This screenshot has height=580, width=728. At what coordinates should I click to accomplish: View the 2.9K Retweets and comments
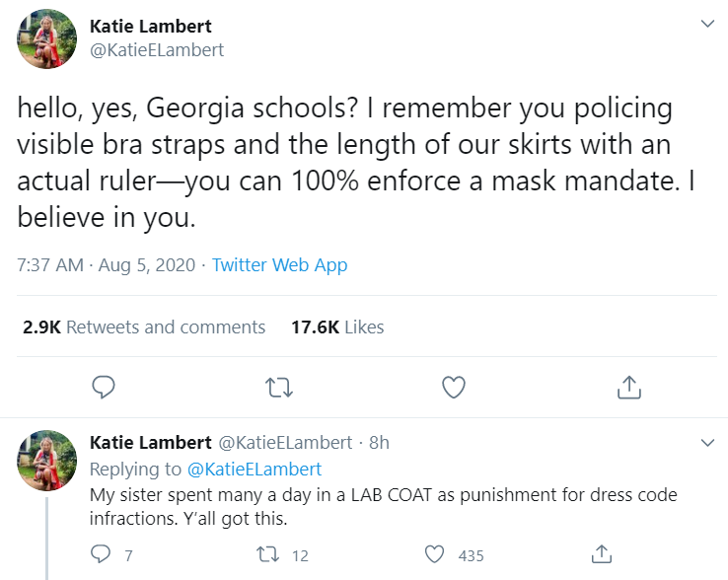[x=144, y=326]
